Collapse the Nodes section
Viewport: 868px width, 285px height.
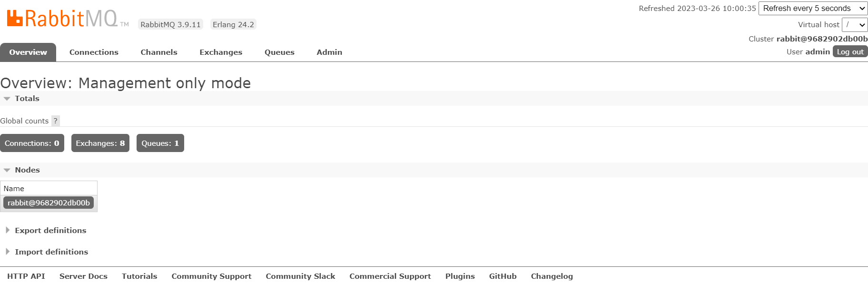click(27, 170)
